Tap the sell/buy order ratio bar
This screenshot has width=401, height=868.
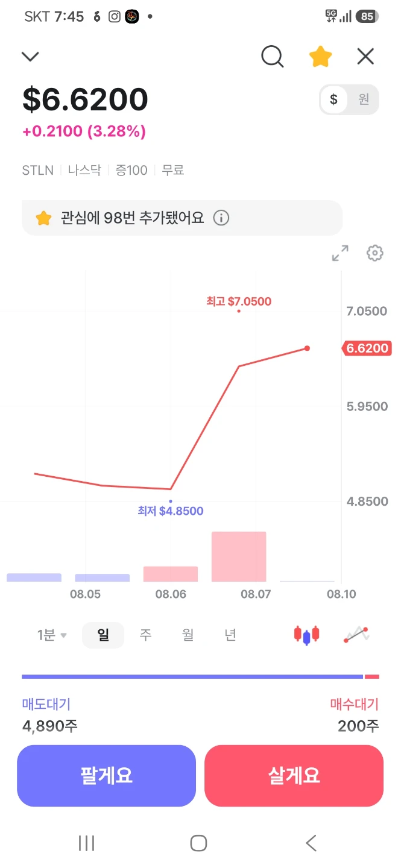[200, 677]
